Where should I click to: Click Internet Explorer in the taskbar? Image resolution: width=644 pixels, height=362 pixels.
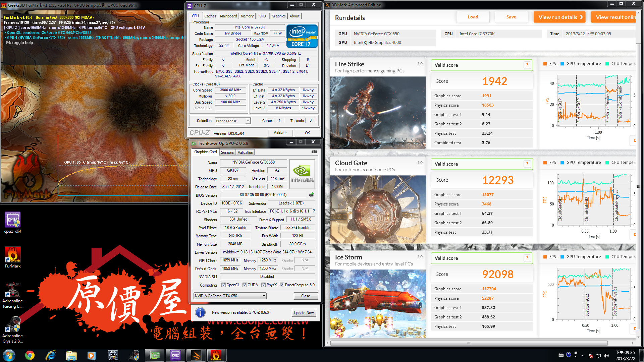[51, 355]
